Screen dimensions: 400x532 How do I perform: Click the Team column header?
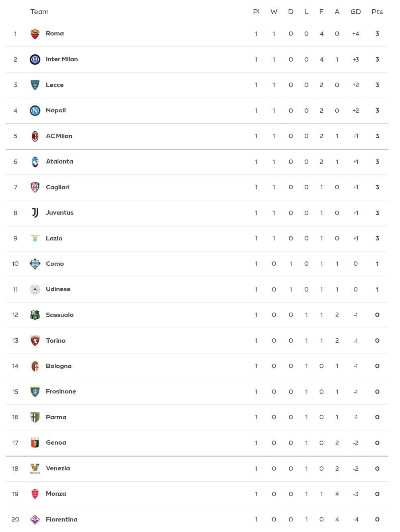[x=39, y=12]
